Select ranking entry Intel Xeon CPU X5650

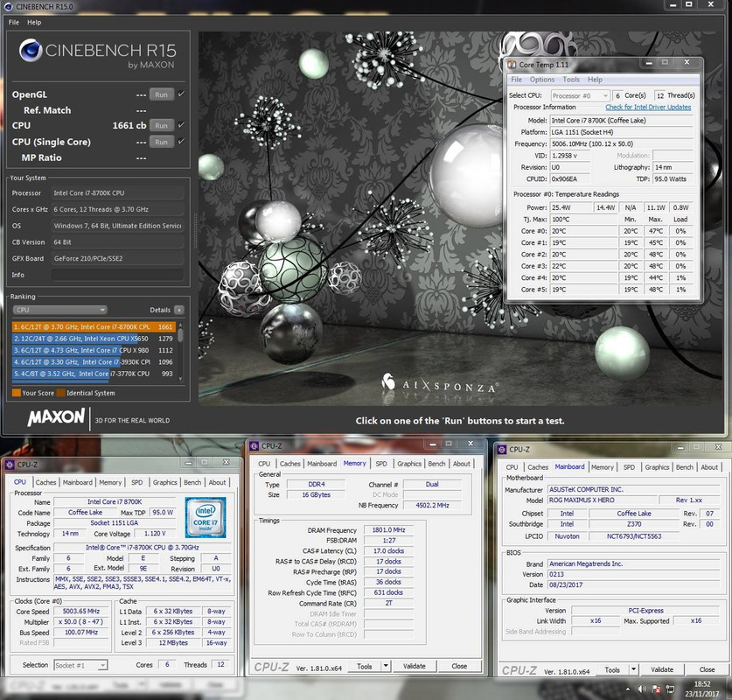pyautogui.click(x=94, y=339)
